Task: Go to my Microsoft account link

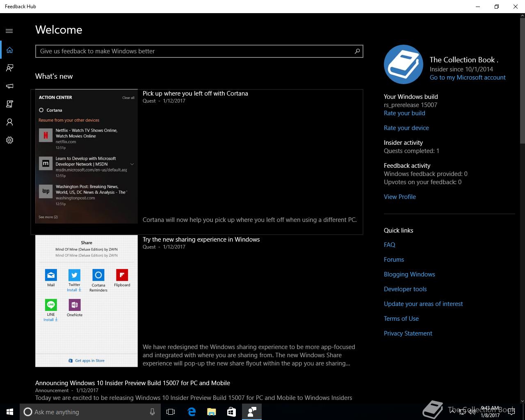Action: click(468, 78)
